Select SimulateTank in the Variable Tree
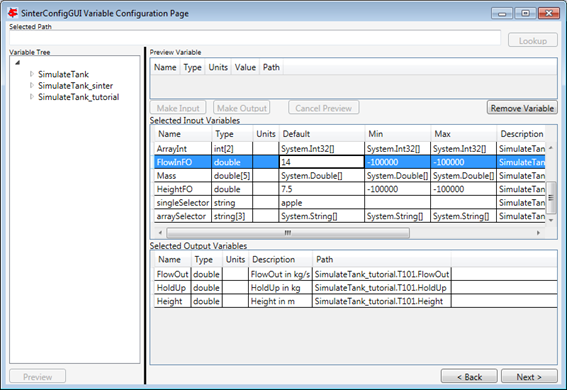The width and height of the screenshot is (567, 390). point(63,74)
